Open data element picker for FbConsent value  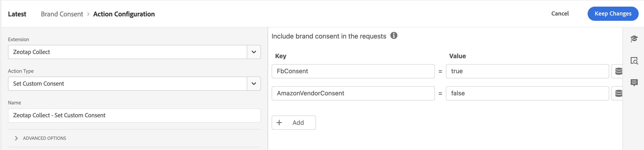click(618, 71)
